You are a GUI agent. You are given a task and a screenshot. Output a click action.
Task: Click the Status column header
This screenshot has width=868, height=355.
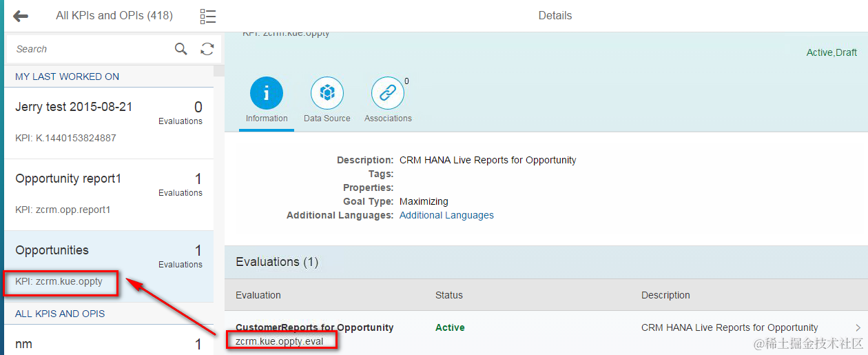tap(449, 295)
